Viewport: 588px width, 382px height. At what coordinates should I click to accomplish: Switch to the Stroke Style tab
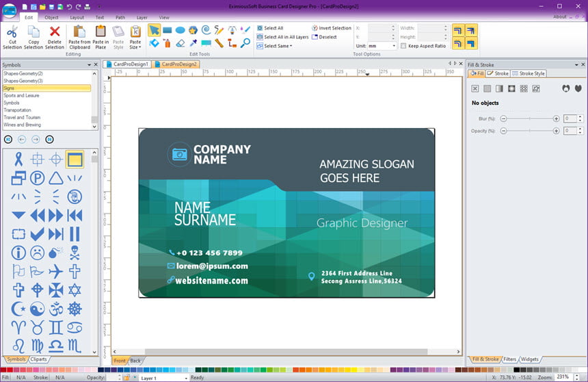(529, 74)
